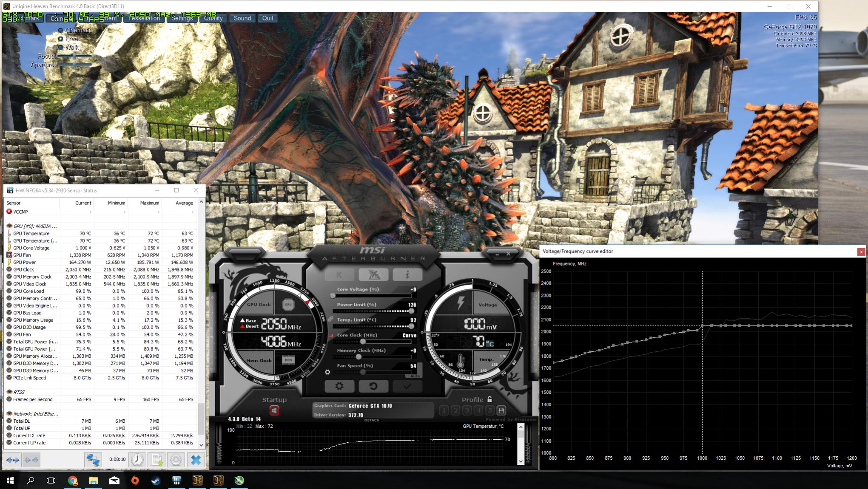868x489 pixels.
Task: Click the Afterburner apply checkmark button
Action: click(x=407, y=386)
